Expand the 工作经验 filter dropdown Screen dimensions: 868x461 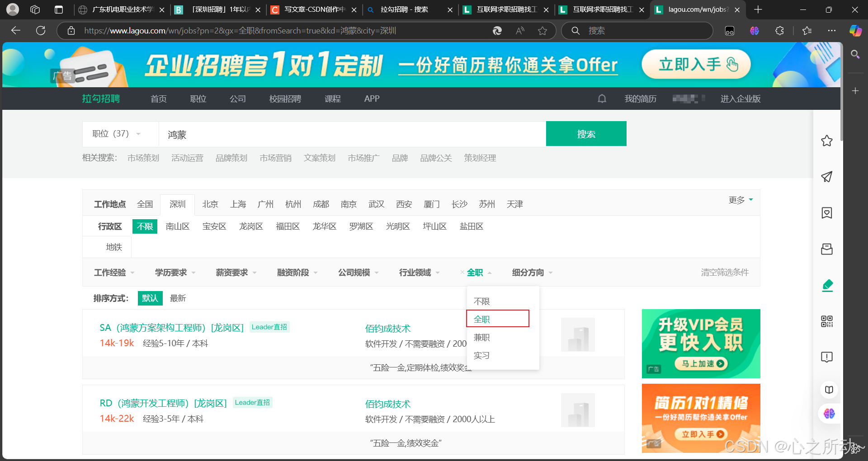(114, 273)
